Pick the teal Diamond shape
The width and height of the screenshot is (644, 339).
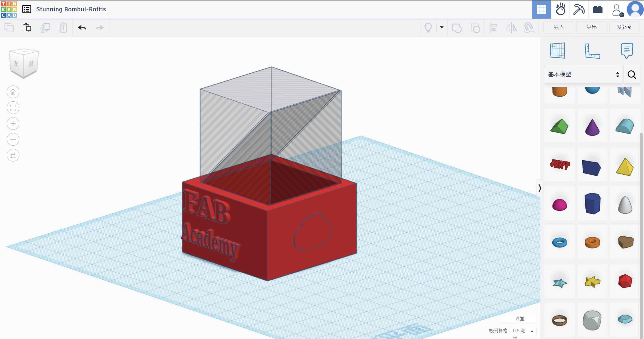(x=625, y=319)
